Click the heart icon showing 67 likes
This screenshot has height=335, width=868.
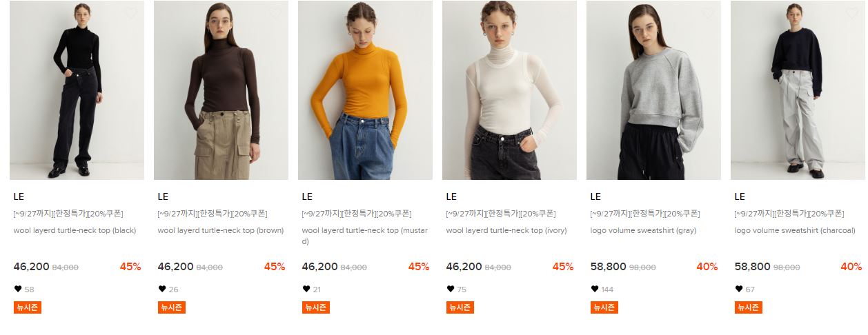coord(738,289)
